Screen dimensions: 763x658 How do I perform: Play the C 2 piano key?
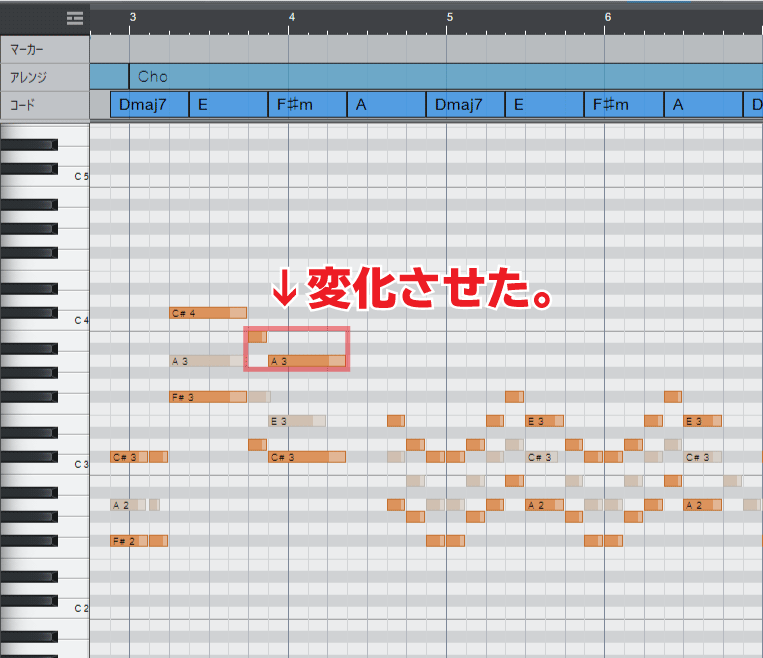click(73, 608)
